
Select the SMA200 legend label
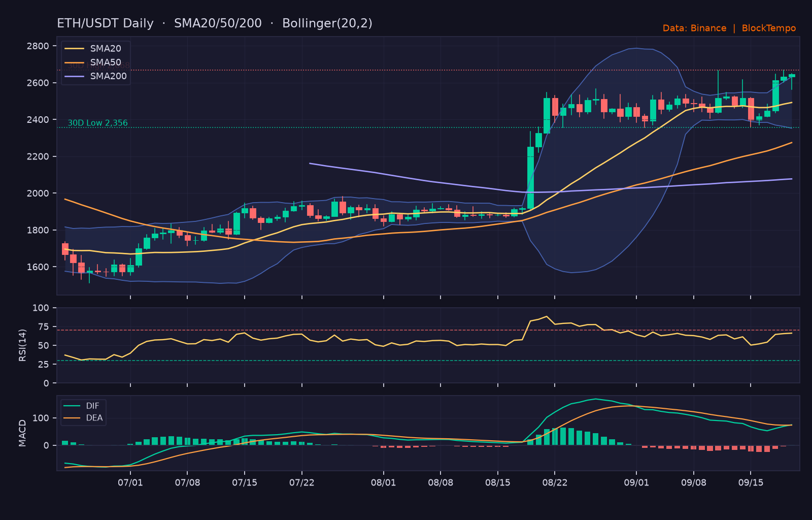coord(109,76)
